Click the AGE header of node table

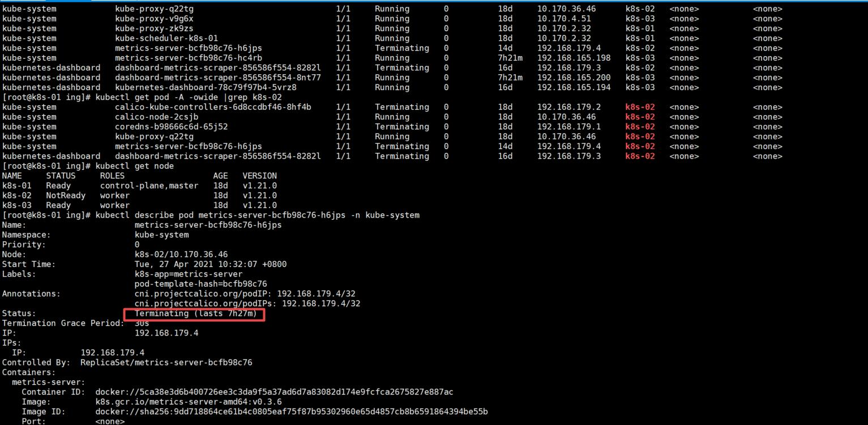pos(221,176)
